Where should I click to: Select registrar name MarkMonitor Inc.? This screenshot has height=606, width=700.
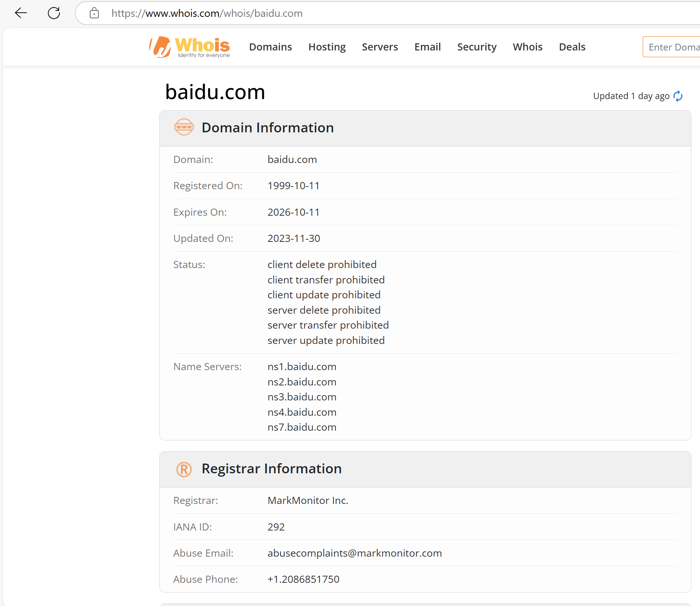(308, 501)
